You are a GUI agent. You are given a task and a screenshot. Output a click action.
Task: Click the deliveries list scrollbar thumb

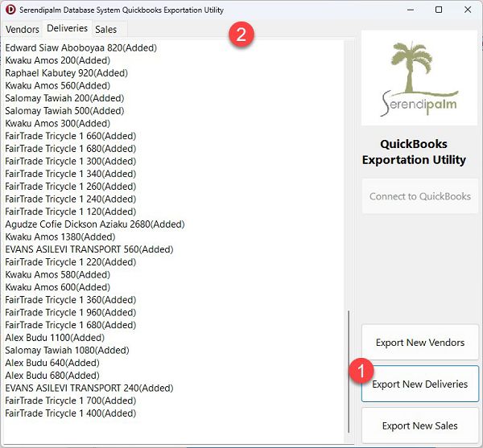click(x=349, y=372)
